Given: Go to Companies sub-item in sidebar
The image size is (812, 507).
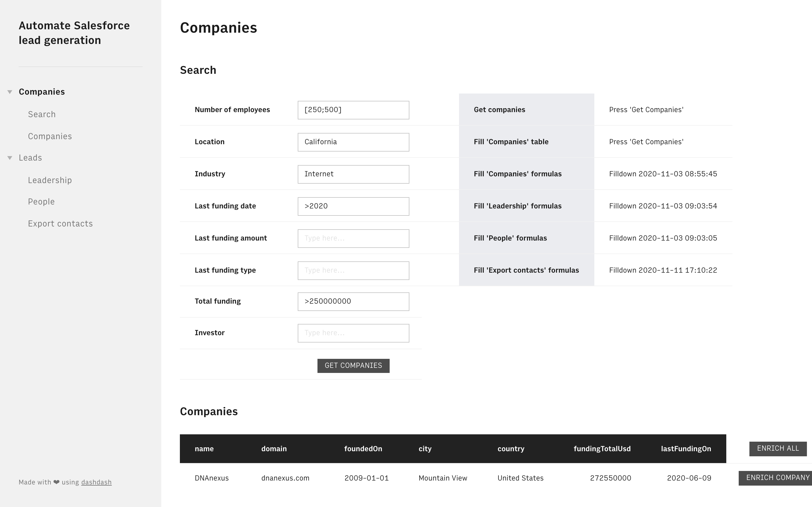Looking at the screenshot, I should [50, 137].
